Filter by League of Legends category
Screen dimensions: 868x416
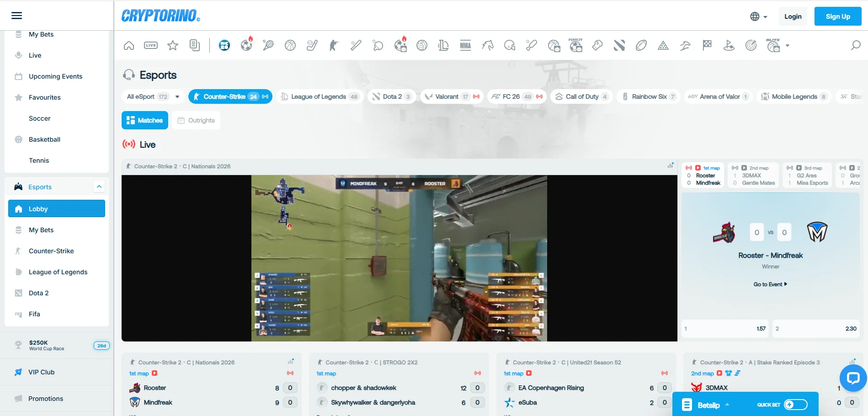[320, 96]
